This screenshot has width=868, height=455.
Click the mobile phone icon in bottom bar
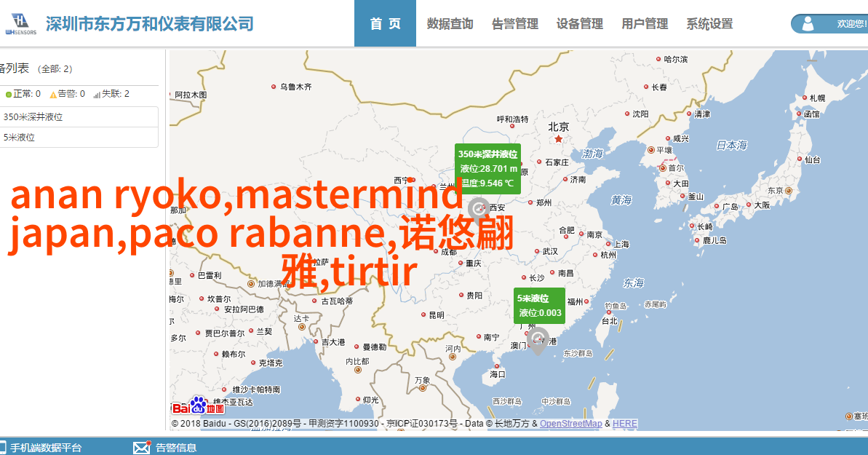coord(3,447)
